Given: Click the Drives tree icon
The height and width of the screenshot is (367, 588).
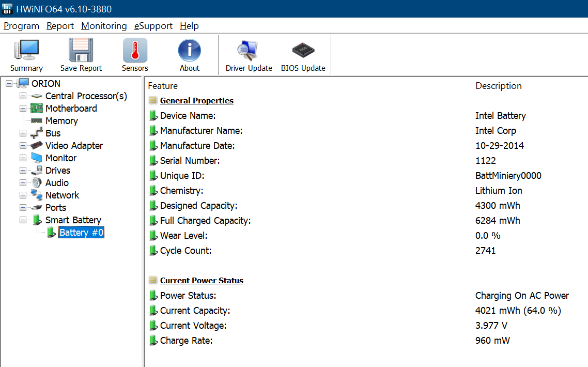Looking at the screenshot, I should (36, 171).
